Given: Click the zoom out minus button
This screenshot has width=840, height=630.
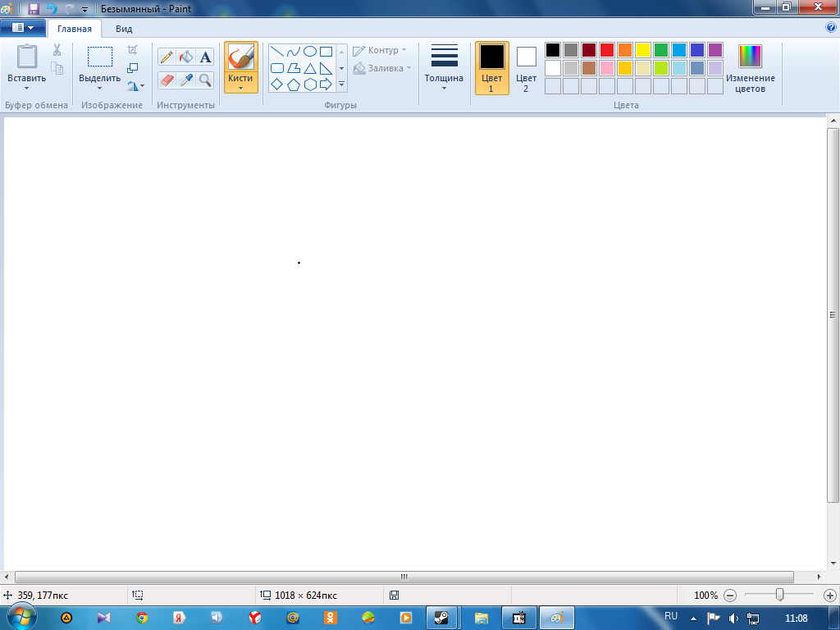Looking at the screenshot, I should tap(729, 596).
